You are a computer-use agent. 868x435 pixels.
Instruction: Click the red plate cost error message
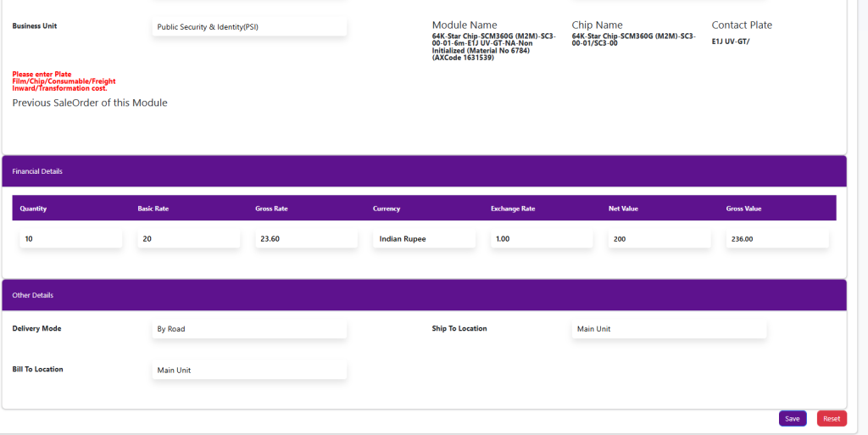coord(64,81)
